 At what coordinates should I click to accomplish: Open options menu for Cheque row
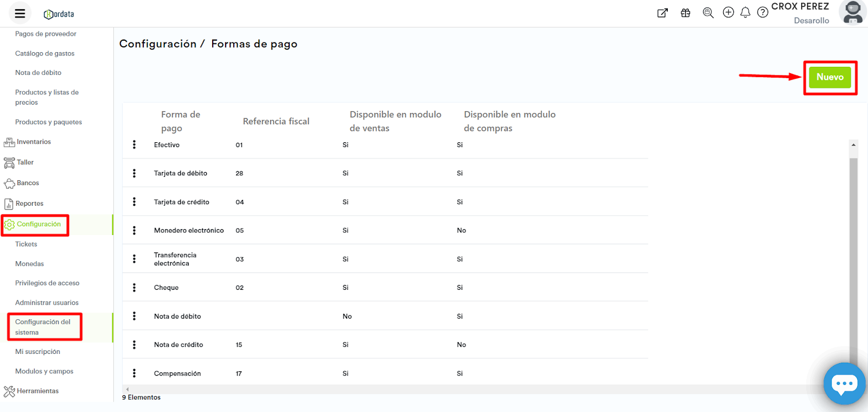tap(135, 288)
